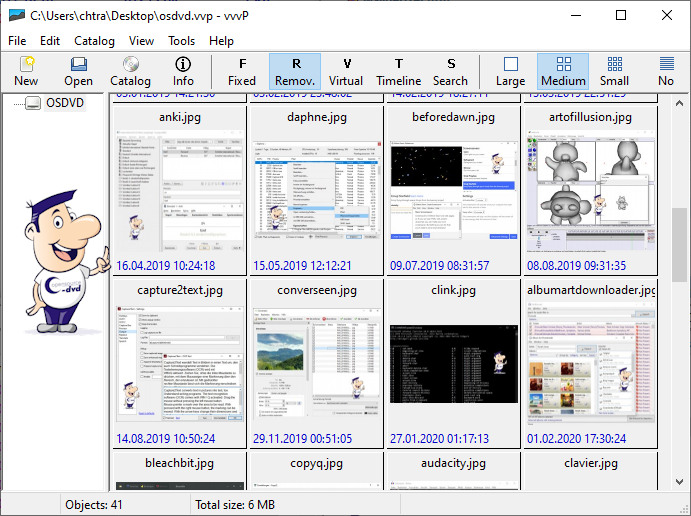The width and height of the screenshot is (691, 516).
Task: Click the vertical scrollbar in thumbnail pane
Action: click(x=680, y=300)
